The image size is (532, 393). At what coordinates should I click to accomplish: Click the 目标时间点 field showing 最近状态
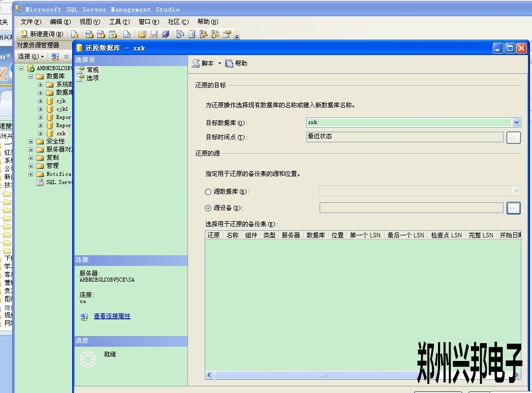405,137
